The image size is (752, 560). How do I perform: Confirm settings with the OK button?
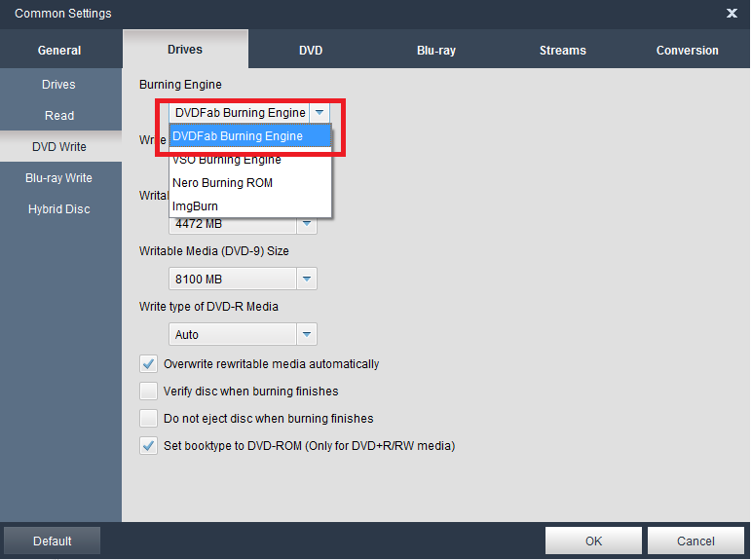click(593, 541)
